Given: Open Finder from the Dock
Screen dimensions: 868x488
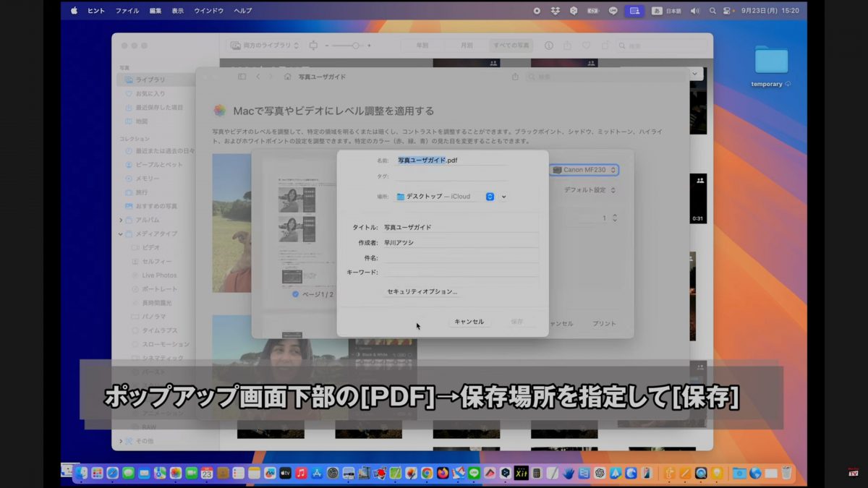Looking at the screenshot, I should click(x=82, y=473).
